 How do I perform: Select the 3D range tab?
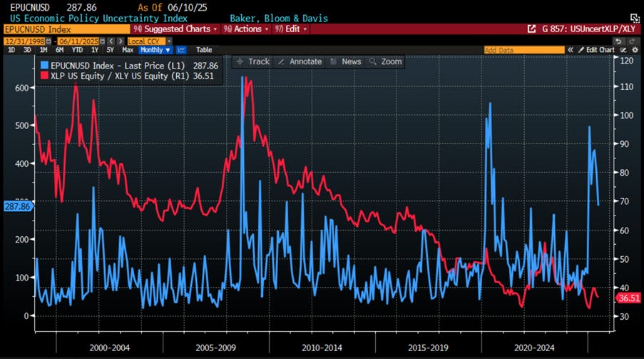point(27,50)
